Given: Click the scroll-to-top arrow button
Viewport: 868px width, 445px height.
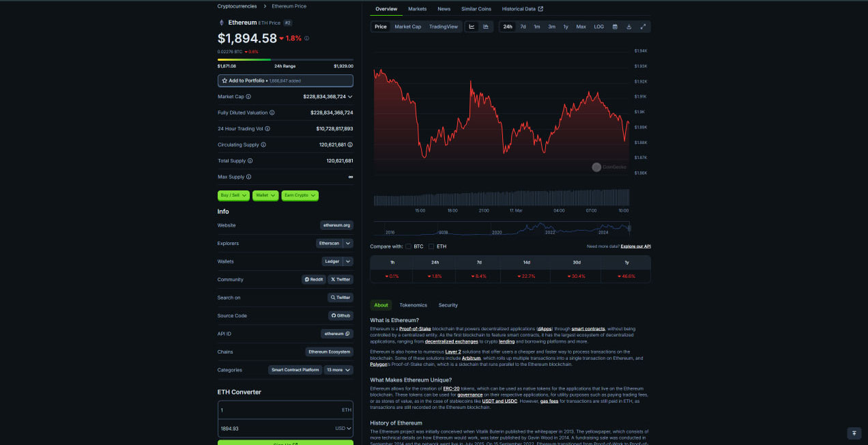Looking at the screenshot, I should click(854, 433).
